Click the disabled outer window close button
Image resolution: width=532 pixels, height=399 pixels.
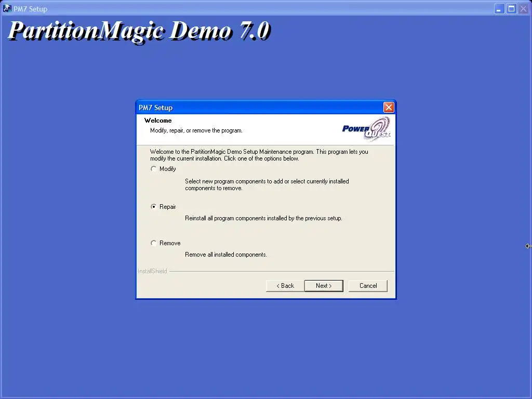click(524, 8)
